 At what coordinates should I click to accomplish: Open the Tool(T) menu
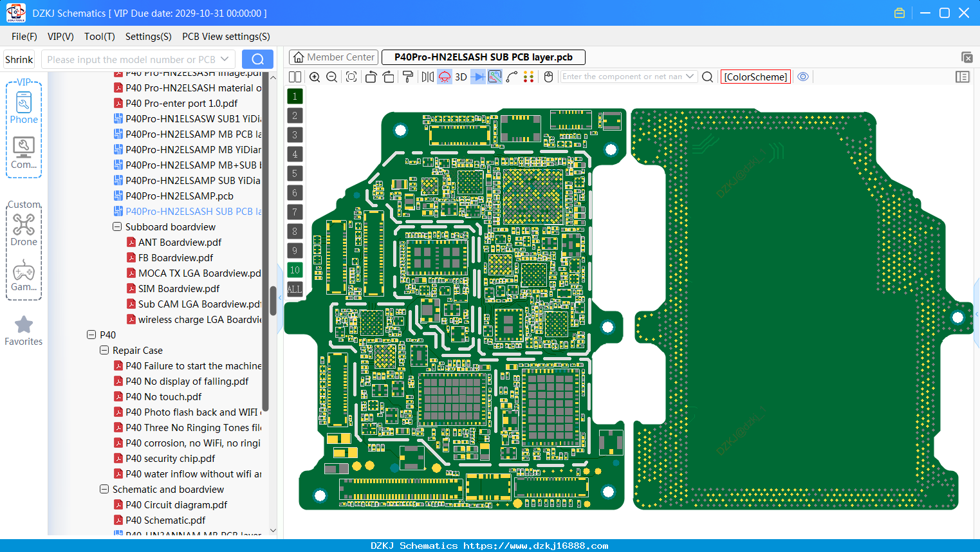(x=100, y=37)
